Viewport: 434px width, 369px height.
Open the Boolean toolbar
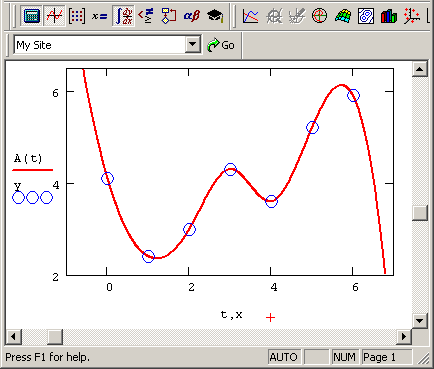146,16
